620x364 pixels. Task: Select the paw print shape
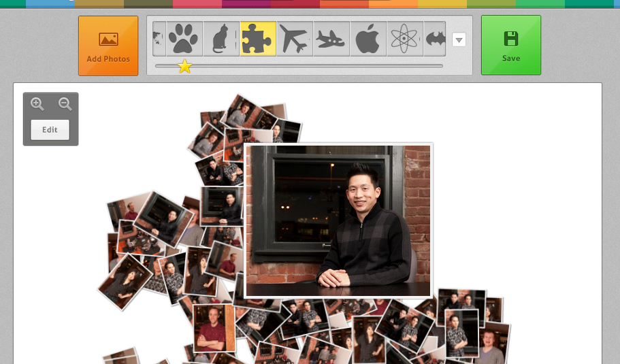(x=184, y=39)
